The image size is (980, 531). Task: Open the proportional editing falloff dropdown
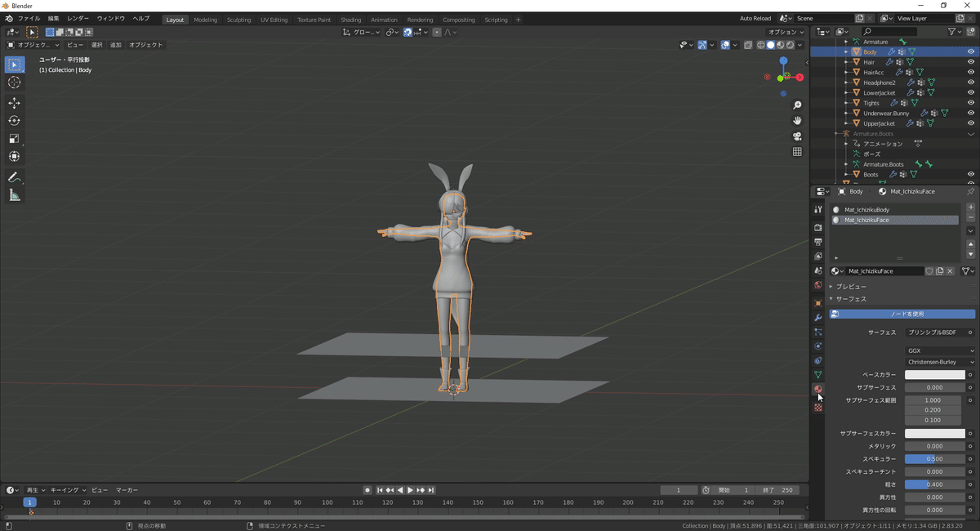coord(452,32)
